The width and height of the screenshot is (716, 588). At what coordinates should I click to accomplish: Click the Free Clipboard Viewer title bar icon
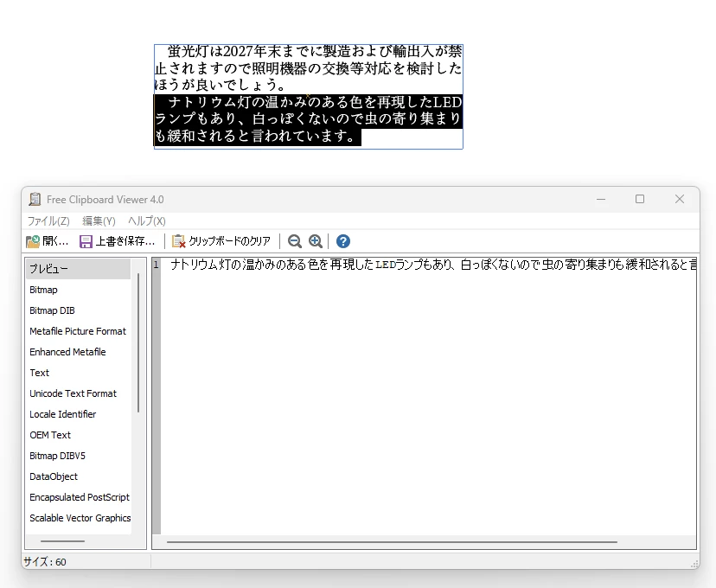tap(35, 200)
